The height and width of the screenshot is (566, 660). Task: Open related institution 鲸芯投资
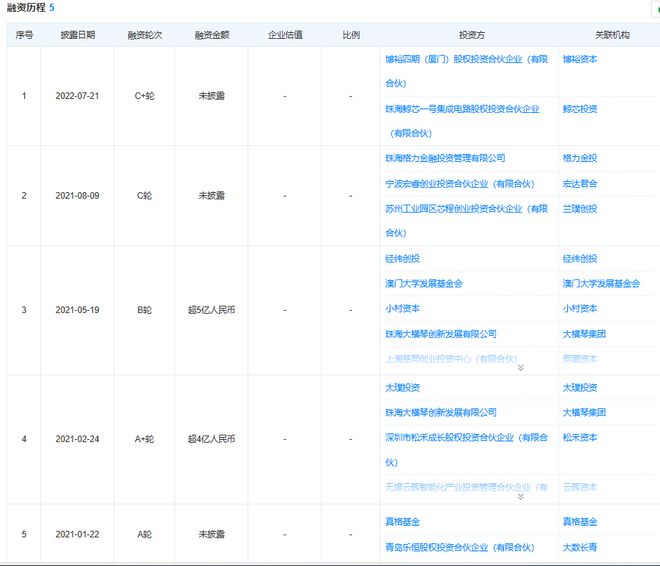[580, 109]
